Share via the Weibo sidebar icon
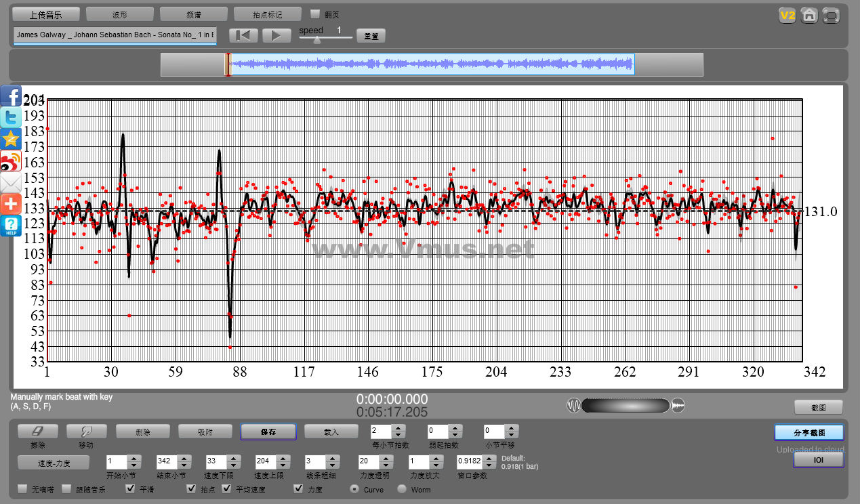The height and width of the screenshot is (504, 860). (11, 161)
